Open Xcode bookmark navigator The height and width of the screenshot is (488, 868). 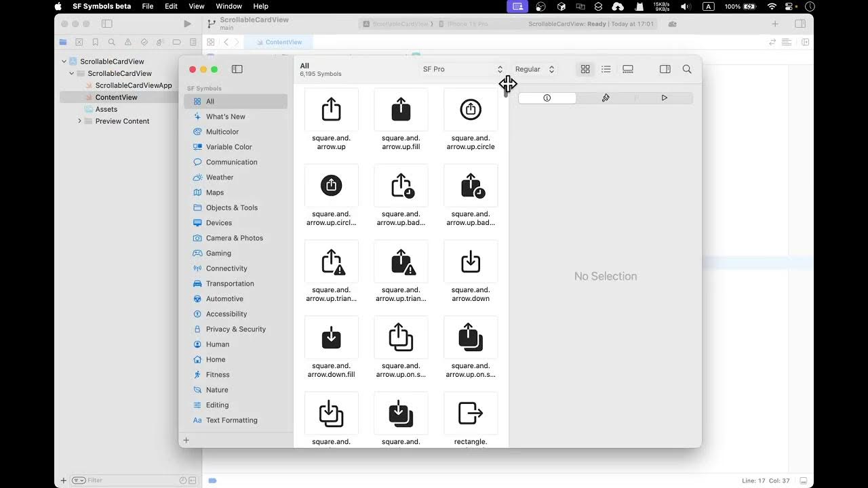(96, 42)
